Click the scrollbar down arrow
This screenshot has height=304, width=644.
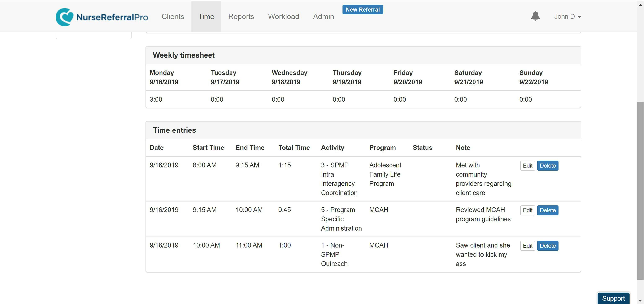coord(640,300)
